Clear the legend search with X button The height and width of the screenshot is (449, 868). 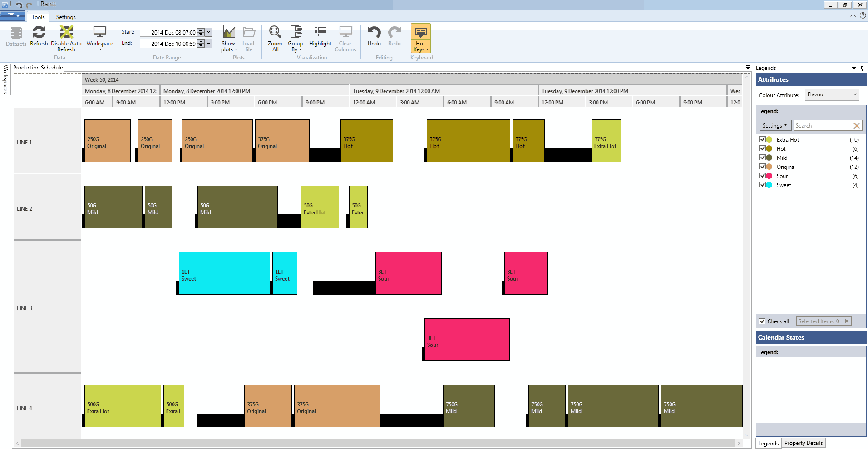coord(857,126)
